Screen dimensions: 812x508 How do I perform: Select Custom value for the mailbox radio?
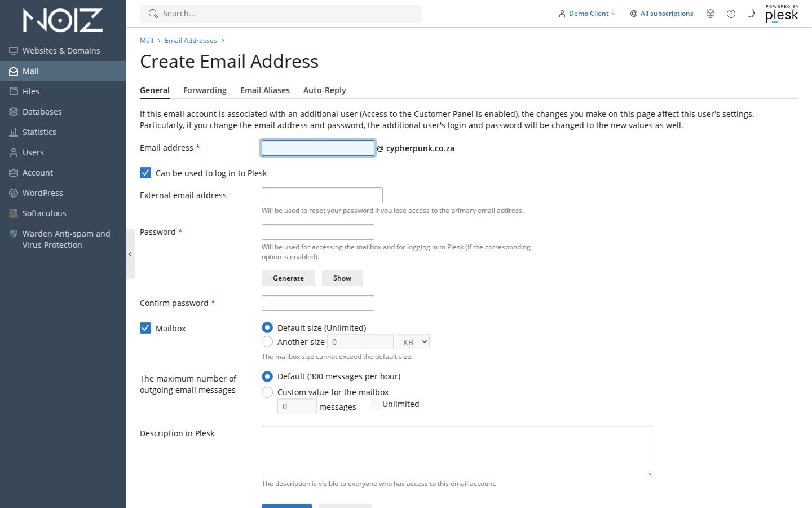click(267, 392)
